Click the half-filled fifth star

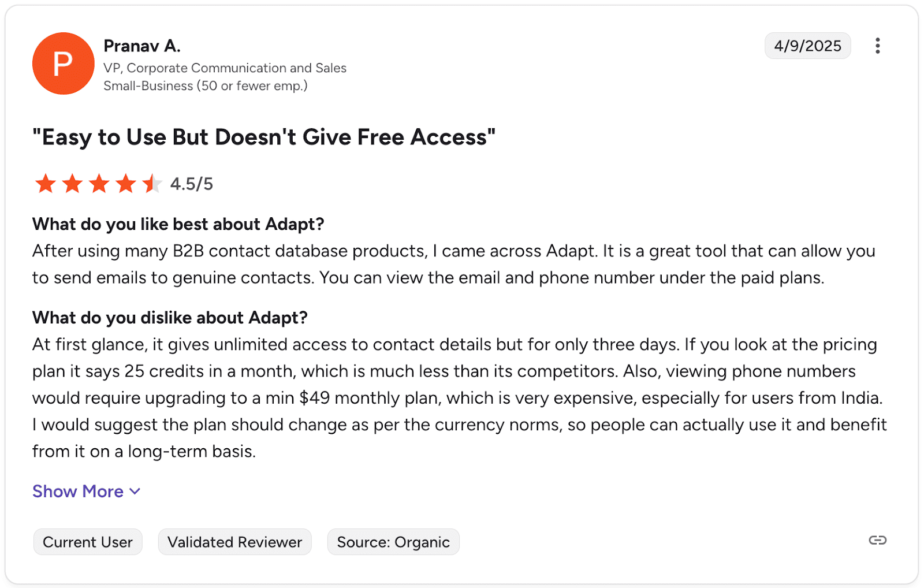[x=152, y=184]
